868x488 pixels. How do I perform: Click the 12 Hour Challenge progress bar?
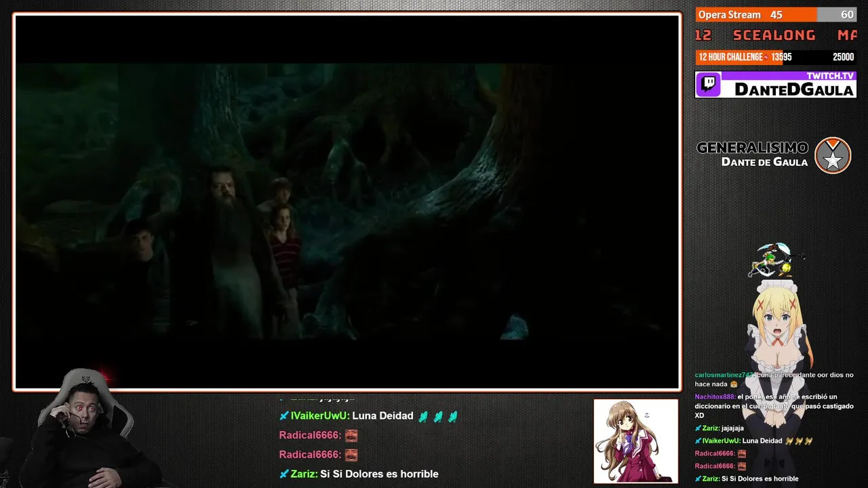click(x=775, y=57)
